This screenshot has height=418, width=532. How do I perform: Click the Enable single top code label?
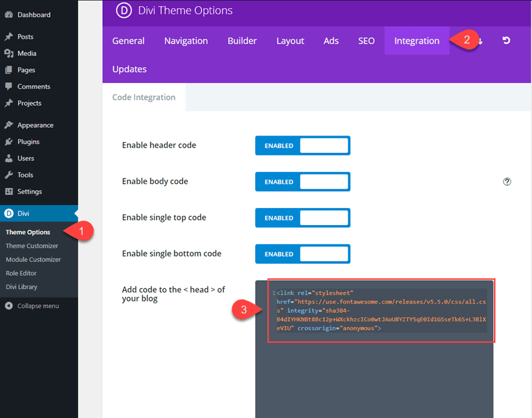point(164,217)
